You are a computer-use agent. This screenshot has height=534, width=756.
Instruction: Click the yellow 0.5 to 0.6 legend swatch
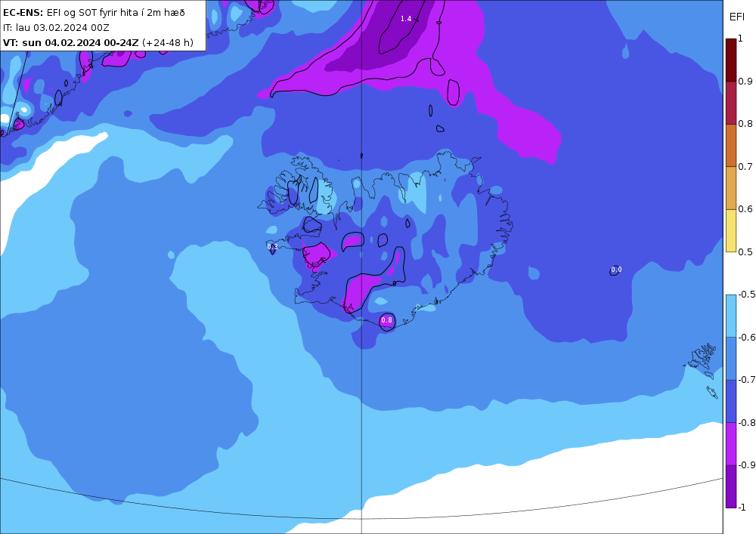731,230
